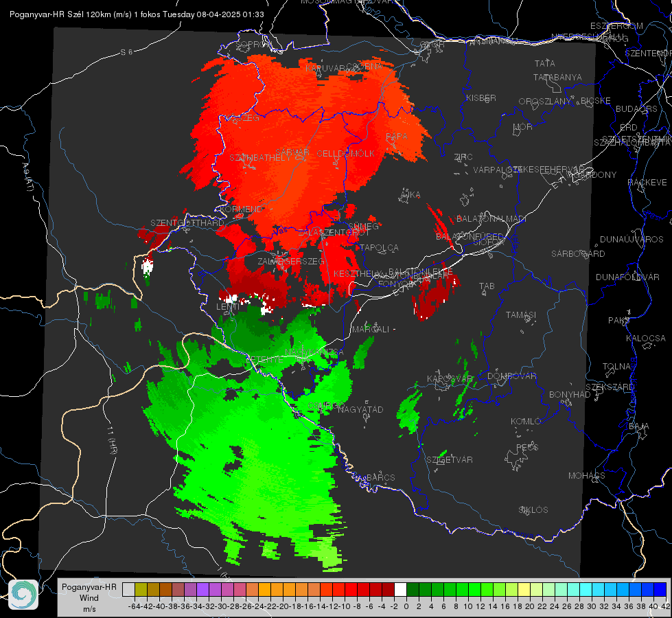The width and height of the screenshot is (672, 618).
Task: Click the BAJA town label
Action: tap(639, 426)
